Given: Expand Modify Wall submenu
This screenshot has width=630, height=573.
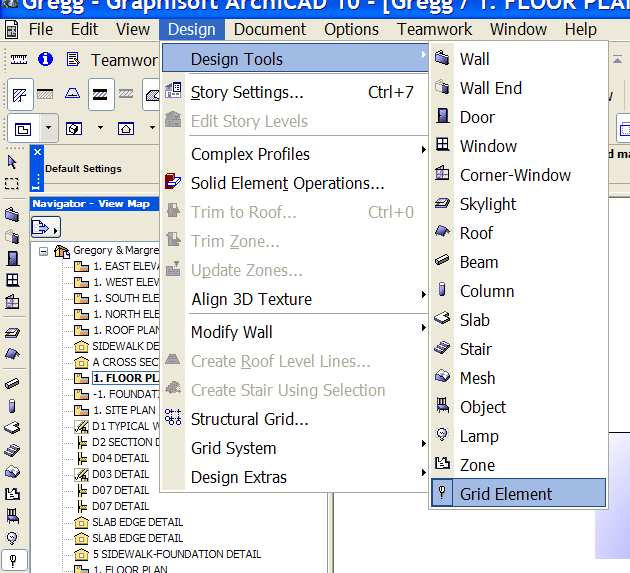Looking at the screenshot, I should [295, 332].
